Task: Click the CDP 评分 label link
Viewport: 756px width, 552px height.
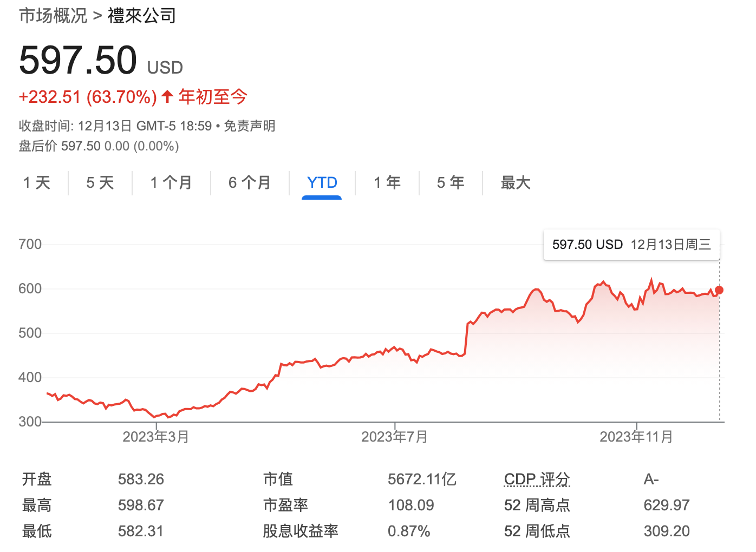Action: (x=537, y=479)
